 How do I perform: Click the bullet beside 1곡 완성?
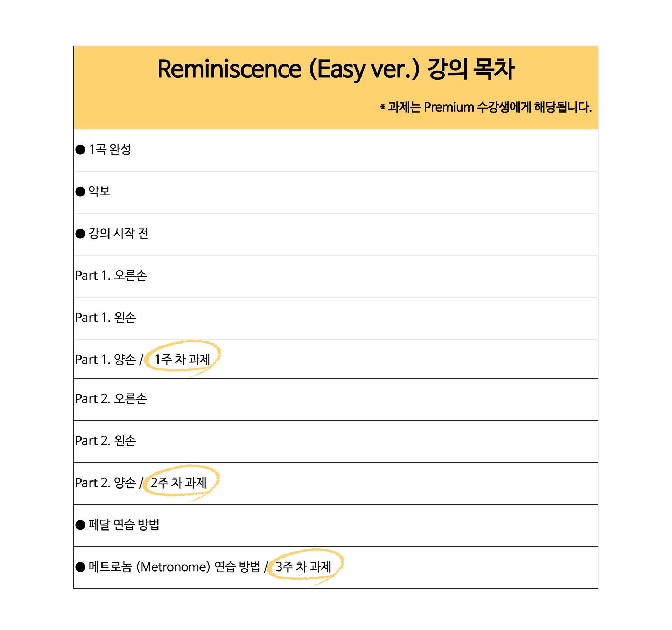click(x=80, y=150)
